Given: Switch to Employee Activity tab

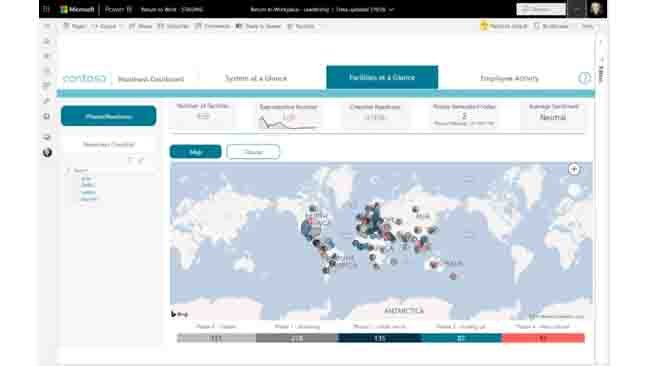Looking at the screenshot, I should click(x=509, y=78).
